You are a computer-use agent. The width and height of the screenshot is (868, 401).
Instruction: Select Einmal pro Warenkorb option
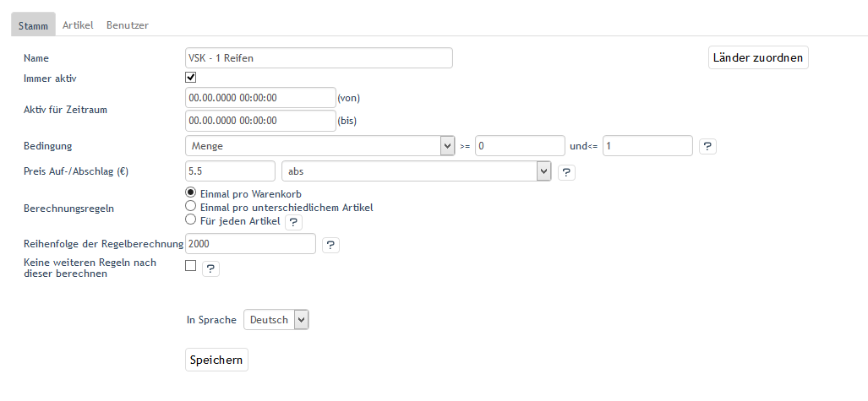pyautogui.click(x=191, y=193)
